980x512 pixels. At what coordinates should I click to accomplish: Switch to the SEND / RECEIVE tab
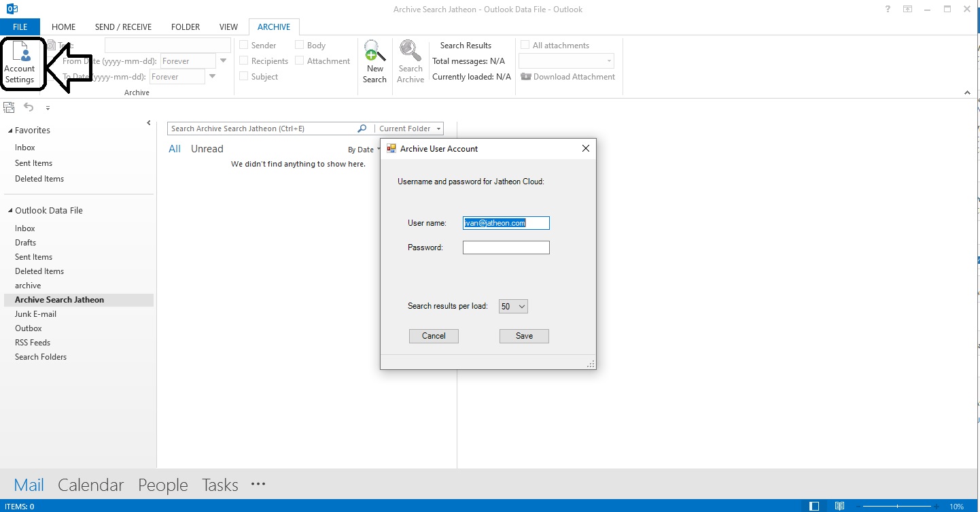(x=123, y=27)
